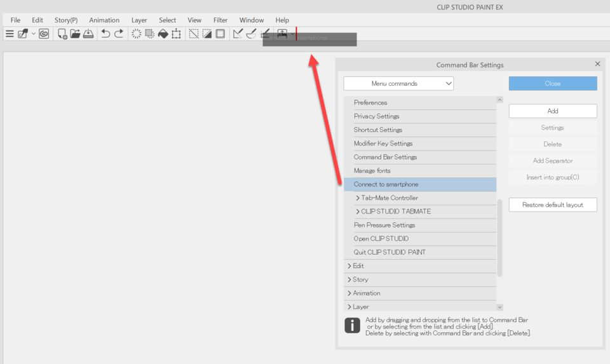Open the hamburger menu display icon
The height and width of the screenshot is (364, 610).
click(x=10, y=34)
